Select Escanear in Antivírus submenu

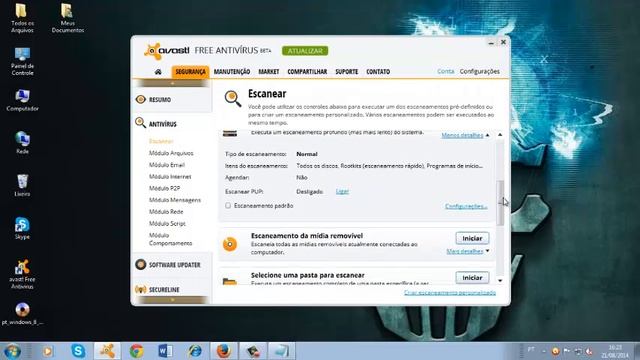pyautogui.click(x=161, y=141)
